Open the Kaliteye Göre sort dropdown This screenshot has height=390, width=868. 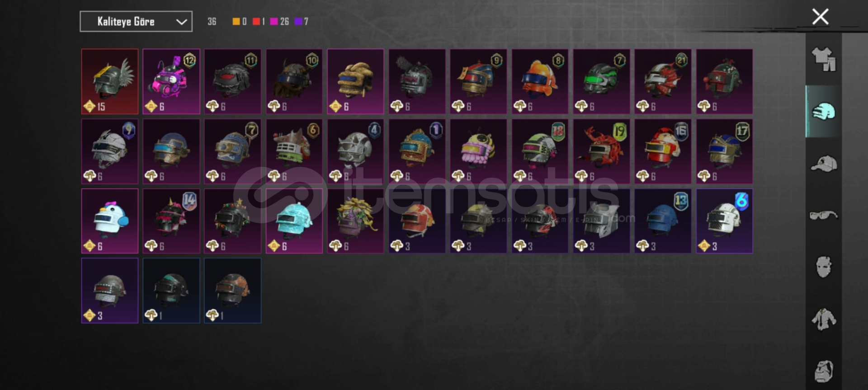(136, 21)
